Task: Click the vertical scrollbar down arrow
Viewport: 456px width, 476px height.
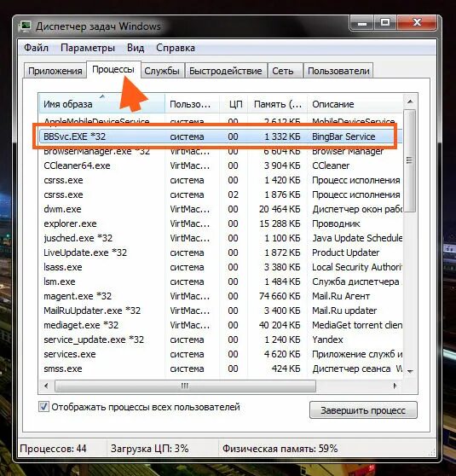Action: [410, 371]
